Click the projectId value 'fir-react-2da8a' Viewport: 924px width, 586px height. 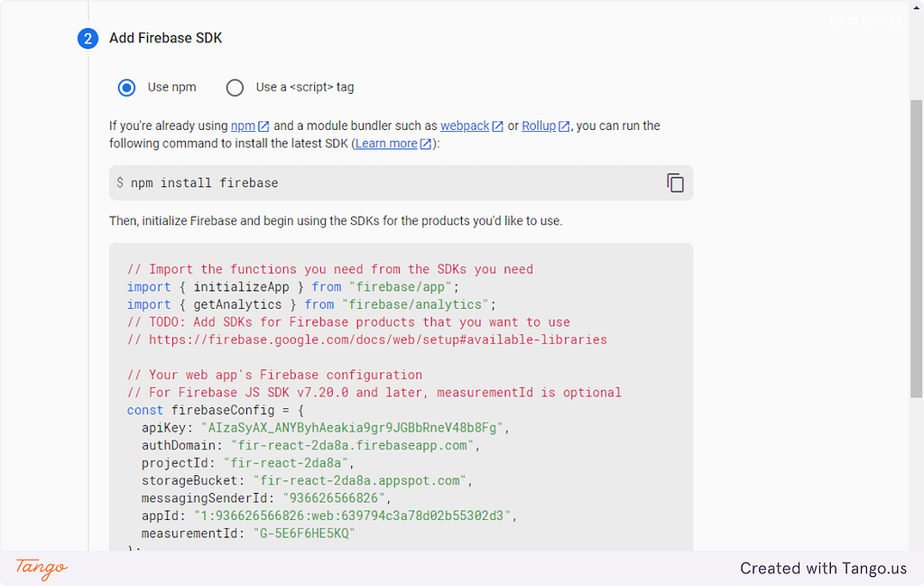click(x=286, y=463)
